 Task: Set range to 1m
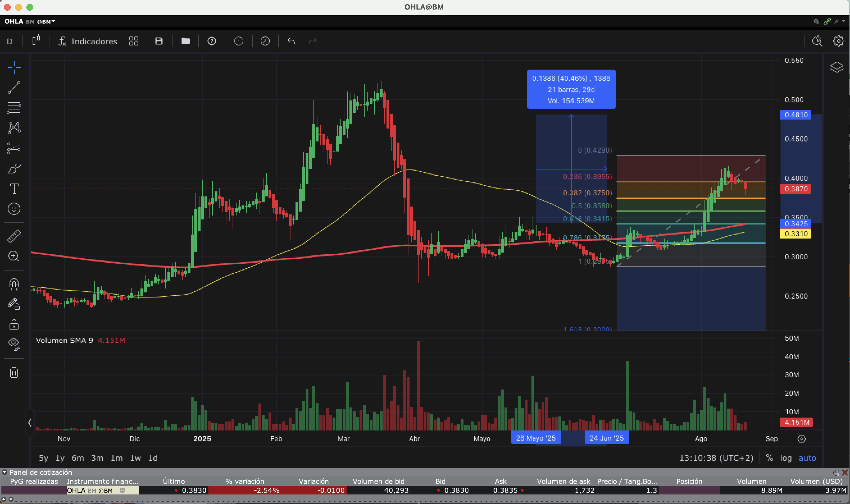(117, 458)
